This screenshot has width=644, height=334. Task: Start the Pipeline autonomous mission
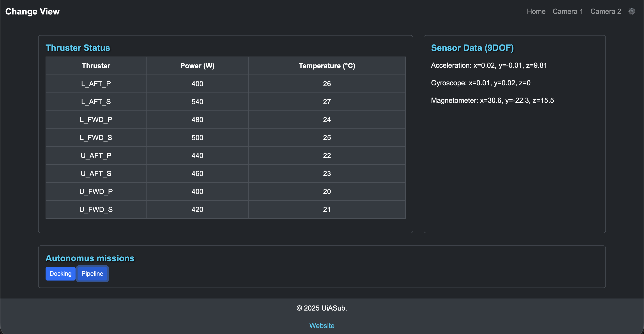point(92,274)
